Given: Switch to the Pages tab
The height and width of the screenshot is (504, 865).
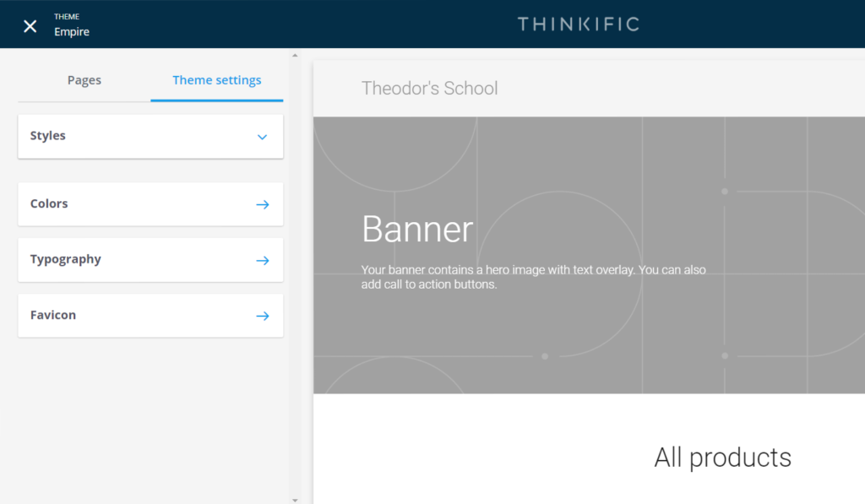Looking at the screenshot, I should 84,80.
